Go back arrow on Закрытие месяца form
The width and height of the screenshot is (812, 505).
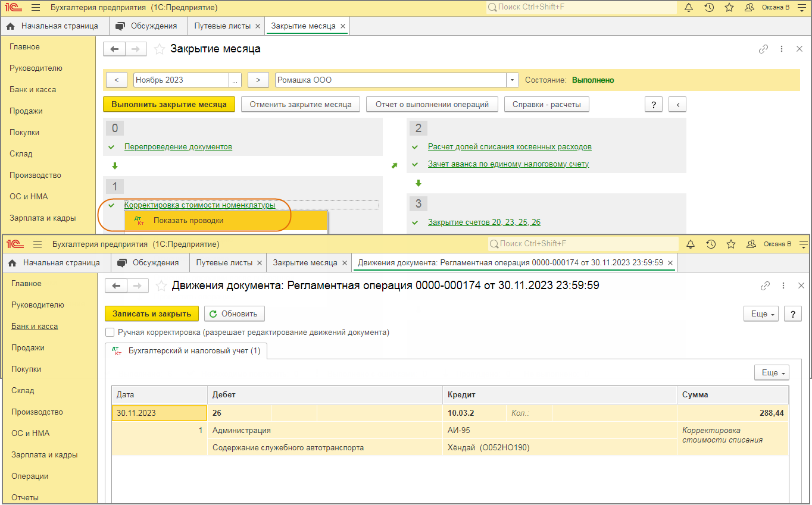[114, 49]
